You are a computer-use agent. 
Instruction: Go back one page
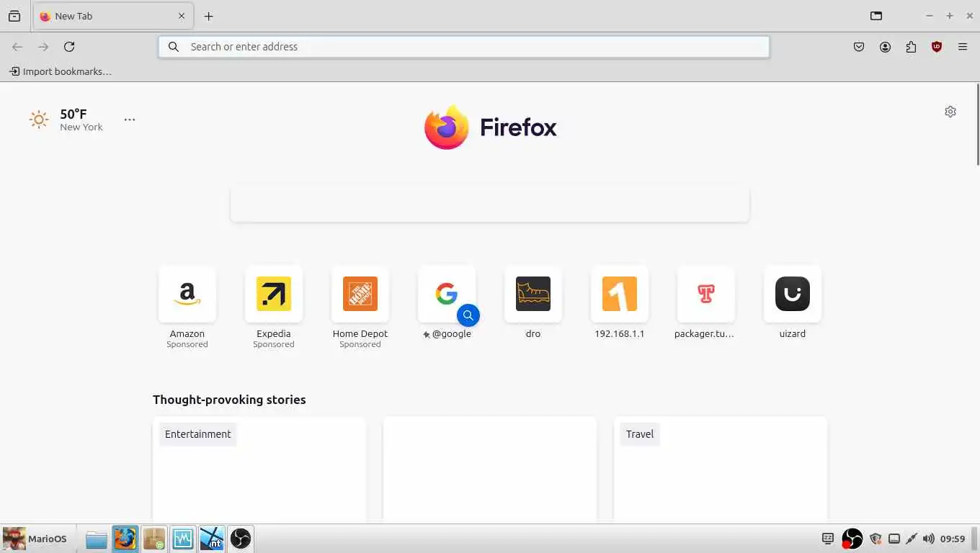[17, 47]
